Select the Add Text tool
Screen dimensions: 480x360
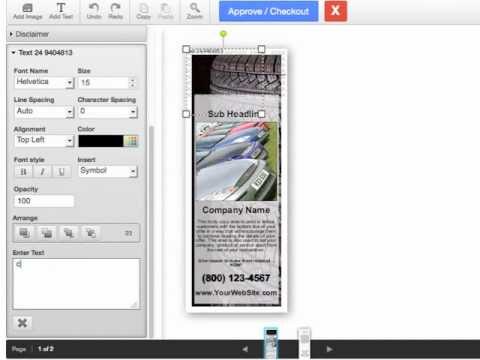(x=61, y=11)
